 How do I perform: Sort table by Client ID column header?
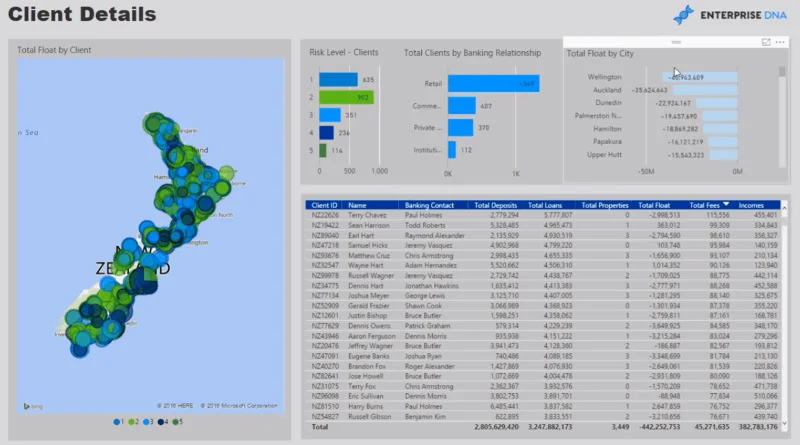[x=324, y=205]
